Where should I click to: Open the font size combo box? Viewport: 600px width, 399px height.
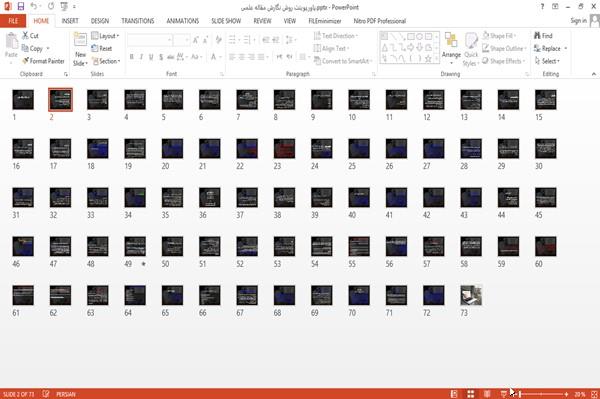pos(181,40)
